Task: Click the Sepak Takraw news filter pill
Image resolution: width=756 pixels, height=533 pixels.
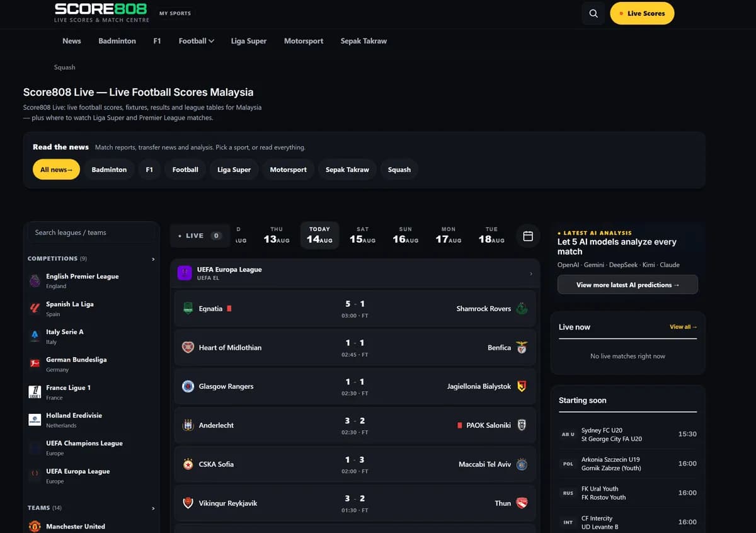Action: [x=348, y=169]
